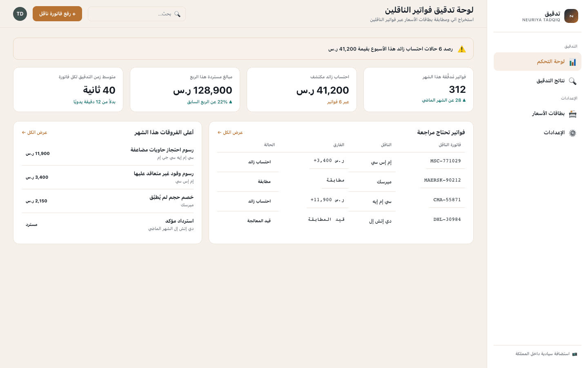Image resolution: width=588 pixels, height=368 pixels.
Task: Click عرض الكل in top variances card
Action: click(x=34, y=132)
